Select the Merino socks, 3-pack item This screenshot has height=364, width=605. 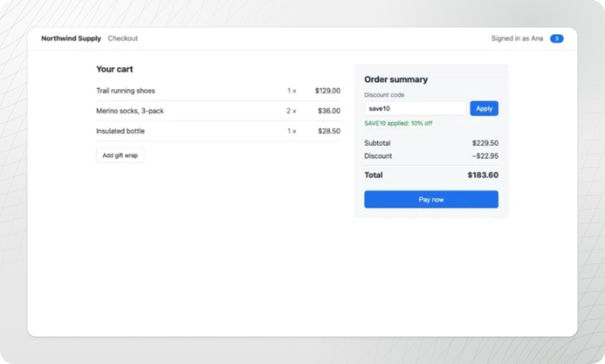130,111
